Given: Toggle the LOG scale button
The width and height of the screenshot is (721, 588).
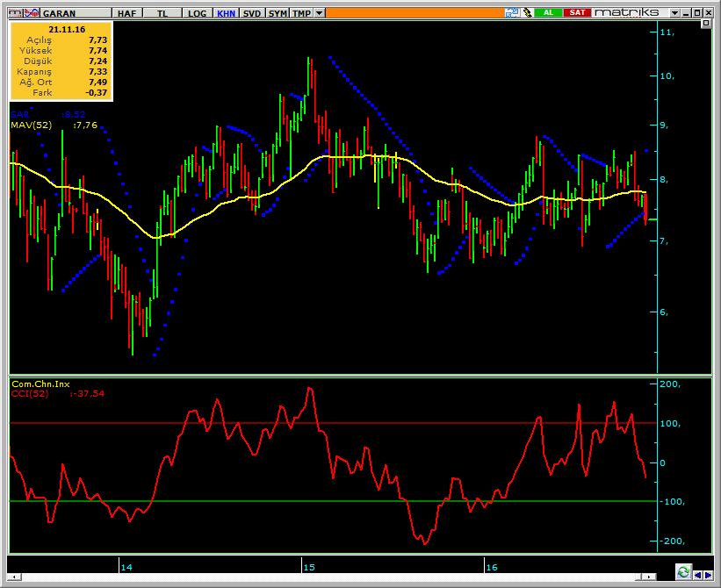Looking at the screenshot, I should [198, 13].
